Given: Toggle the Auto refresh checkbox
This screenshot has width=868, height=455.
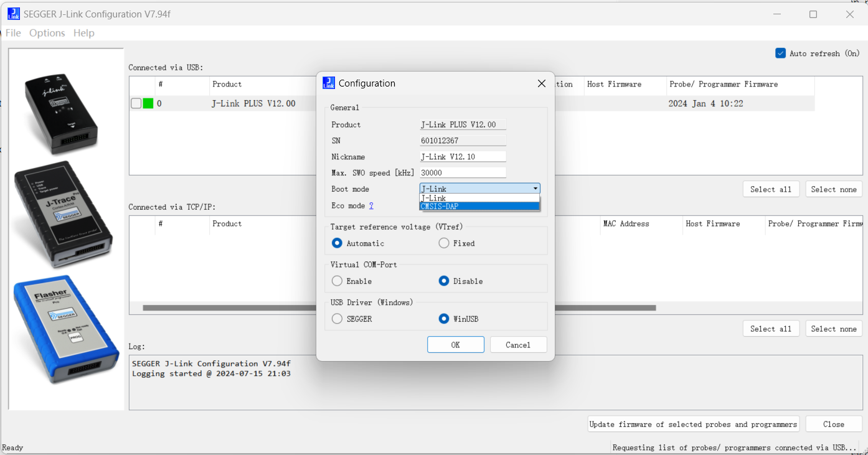Looking at the screenshot, I should (780, 53).
